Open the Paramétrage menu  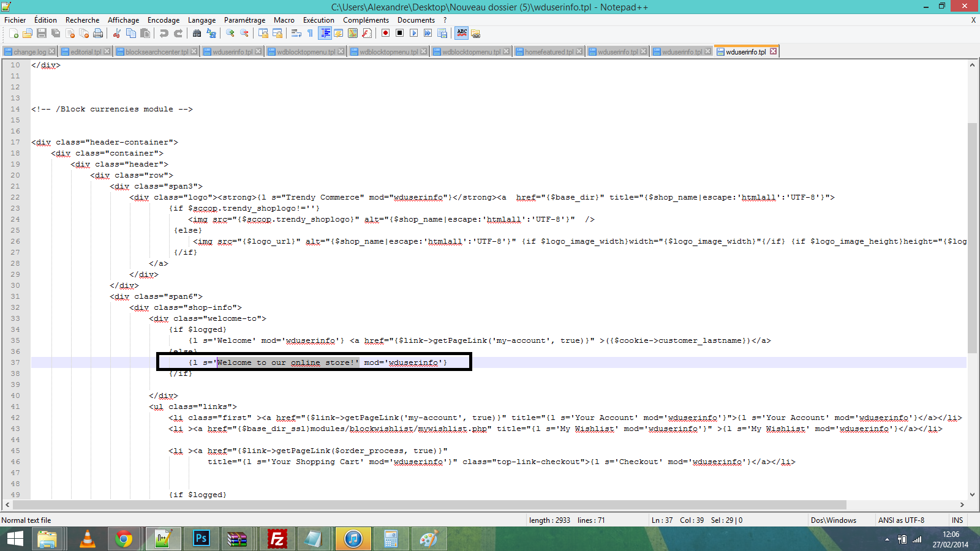coord(244,20)
